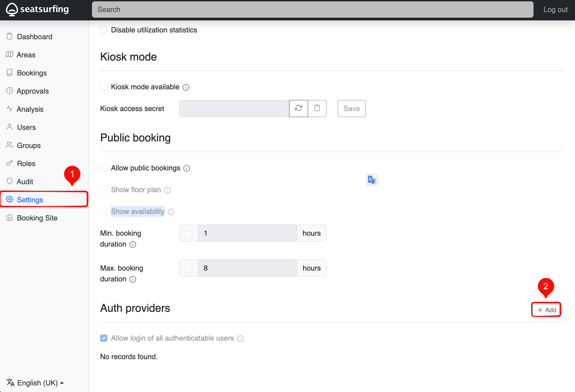This screenshot has width=575, height=392.
Task: Click the Log out link
Action: pos(555,10)
